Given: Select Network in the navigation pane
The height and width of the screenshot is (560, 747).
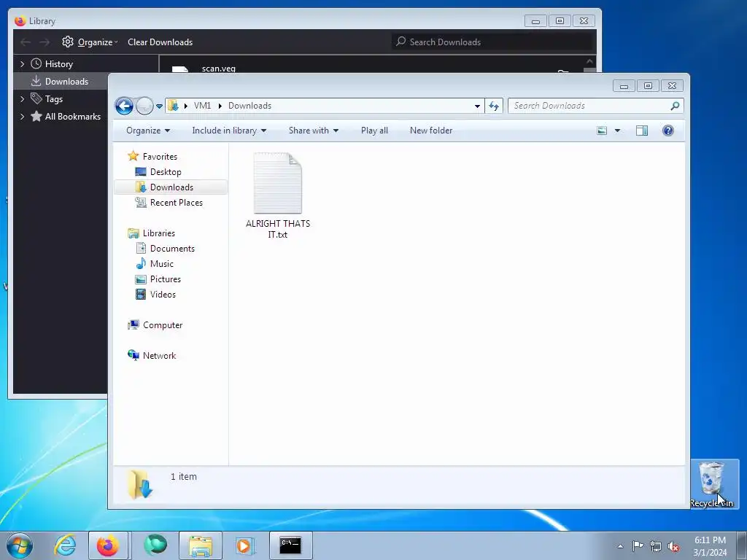Looking at the screenshot, I should (159, 356).
